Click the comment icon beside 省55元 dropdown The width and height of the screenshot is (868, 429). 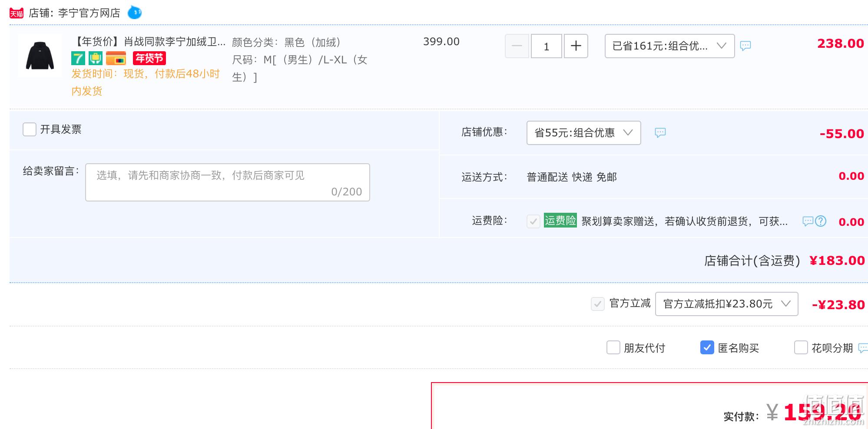tap(660, 132)
